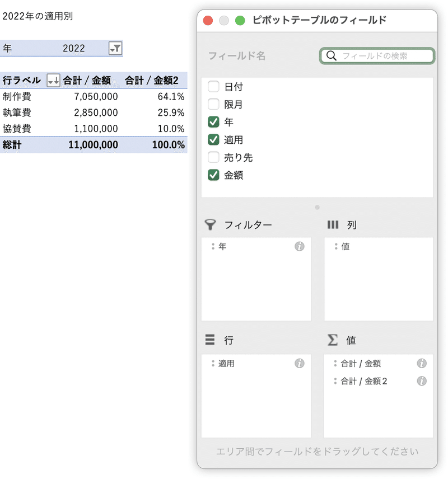The height and width of the screenshot is (479, 448).
Task: Click the drag handle of 合計 / 金額
Action: (x=335, y=363)
